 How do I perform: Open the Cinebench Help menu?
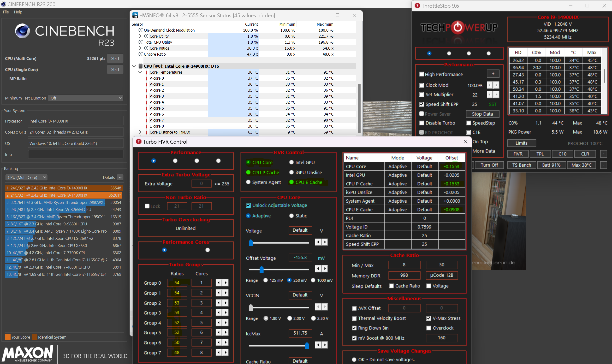coord(18,12)
